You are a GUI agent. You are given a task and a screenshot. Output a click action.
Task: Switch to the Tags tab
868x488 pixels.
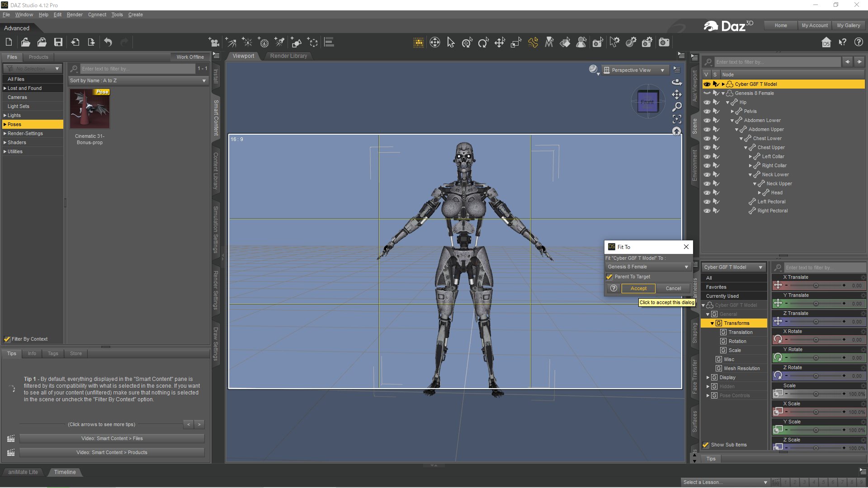tap(53, 353)
